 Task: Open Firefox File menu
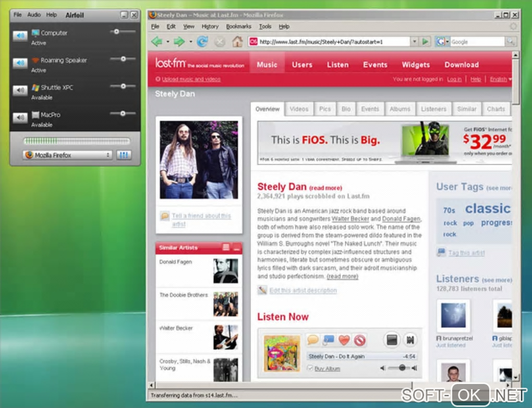pos(155,27)
